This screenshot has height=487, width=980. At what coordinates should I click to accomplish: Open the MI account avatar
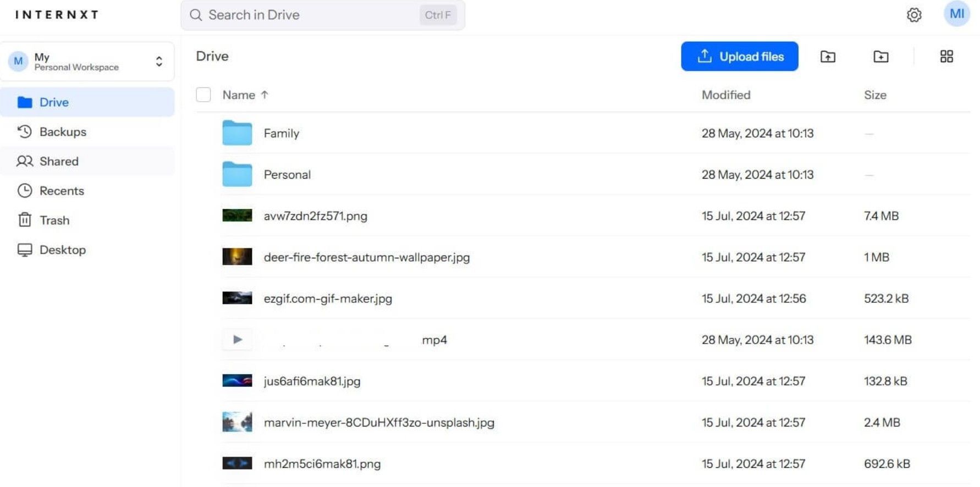click(x=956, y=14)
